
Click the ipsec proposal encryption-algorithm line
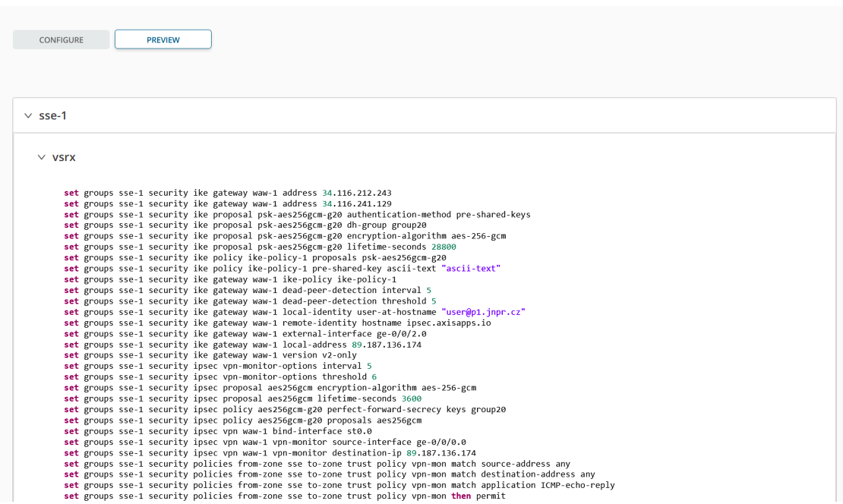pos(270,388)
